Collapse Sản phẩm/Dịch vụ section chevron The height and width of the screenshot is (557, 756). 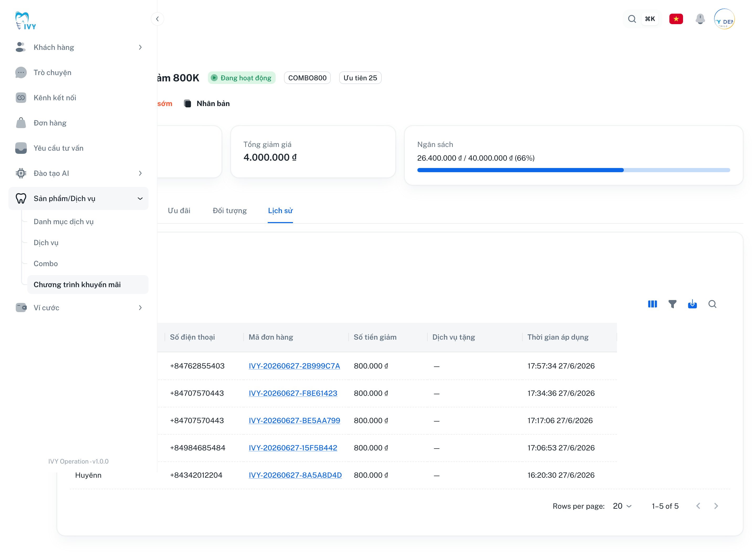[x=140, y=199]
